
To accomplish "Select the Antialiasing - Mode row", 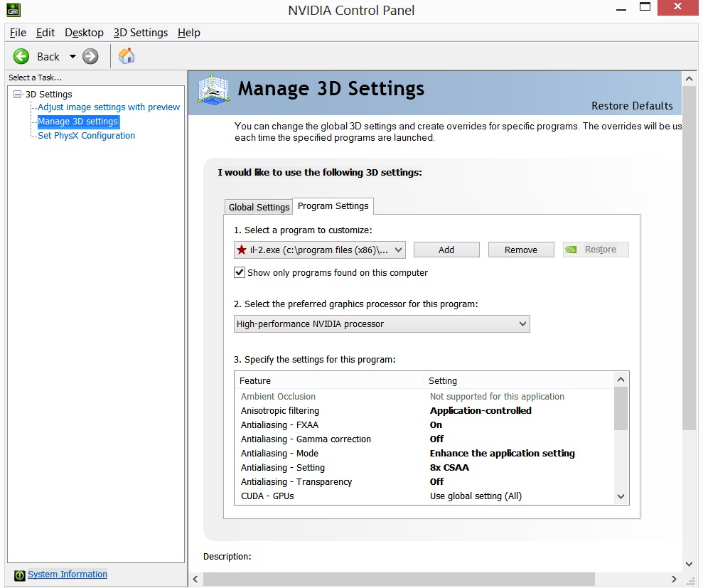I will [424, 454].
